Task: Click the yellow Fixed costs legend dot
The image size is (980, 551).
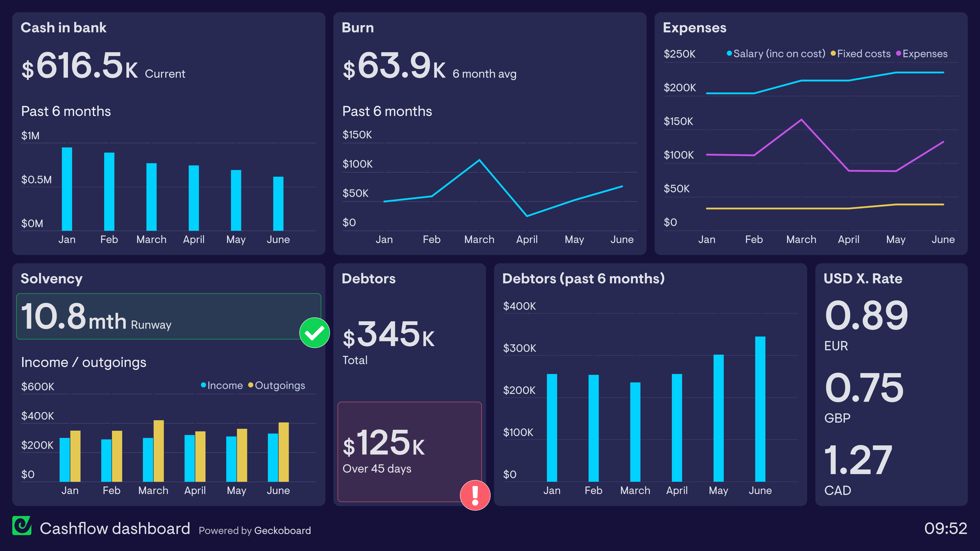Action: click(833, 54)
